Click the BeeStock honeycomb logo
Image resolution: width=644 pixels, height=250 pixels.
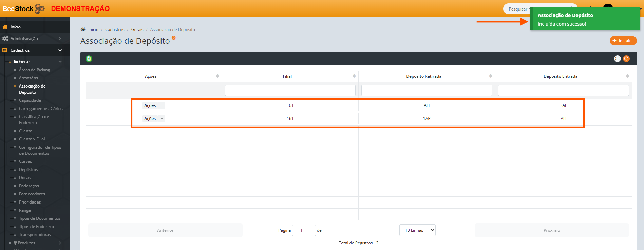[x=40, y=9]
